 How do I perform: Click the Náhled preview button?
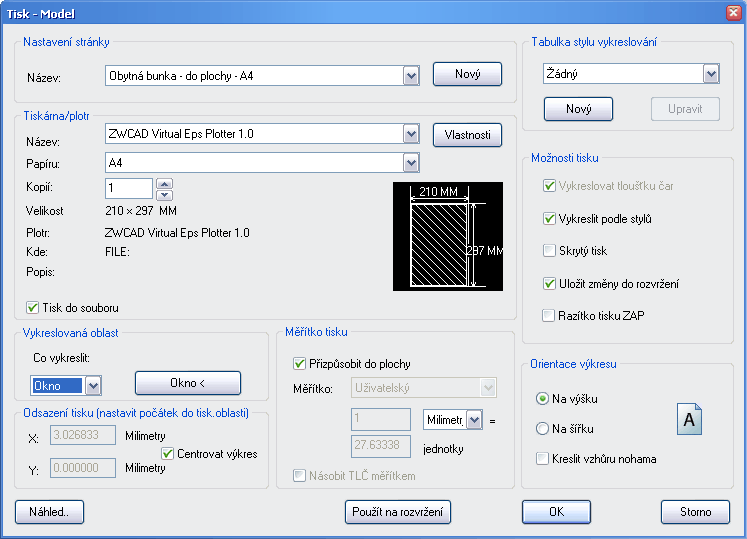(x=49, y=512)
